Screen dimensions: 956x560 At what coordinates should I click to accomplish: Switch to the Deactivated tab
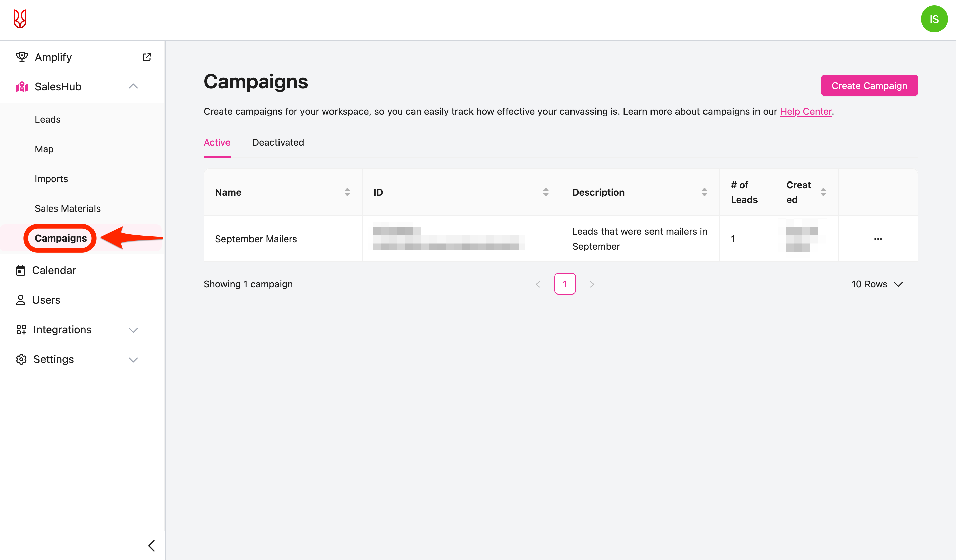[278, 143]
